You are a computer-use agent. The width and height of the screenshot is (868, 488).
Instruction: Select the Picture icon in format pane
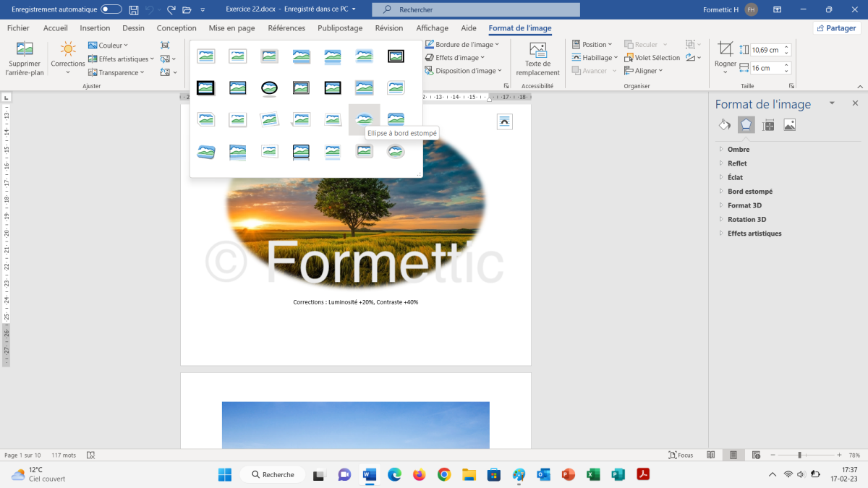[789, 125]
